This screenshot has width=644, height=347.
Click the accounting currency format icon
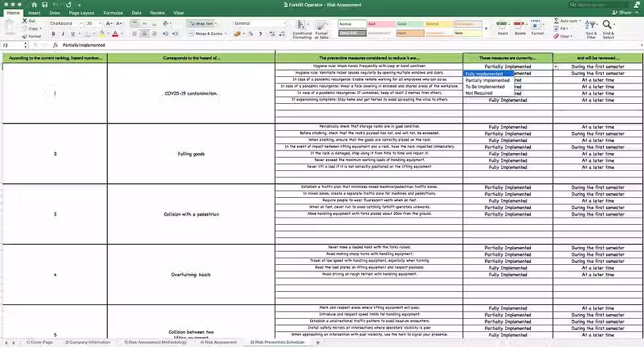237,34
